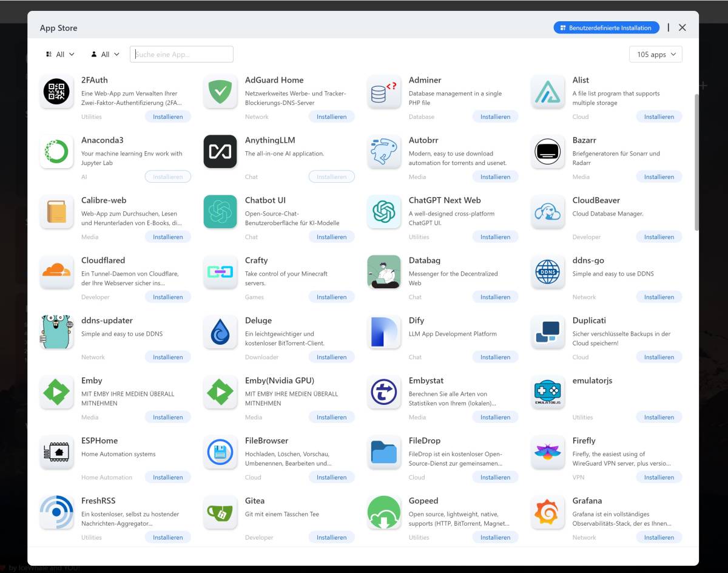Image resolution: width=728 pixels, height=573 pixels.
Task: Click the Deluge water drop icon
Action: tap(220, 332)
